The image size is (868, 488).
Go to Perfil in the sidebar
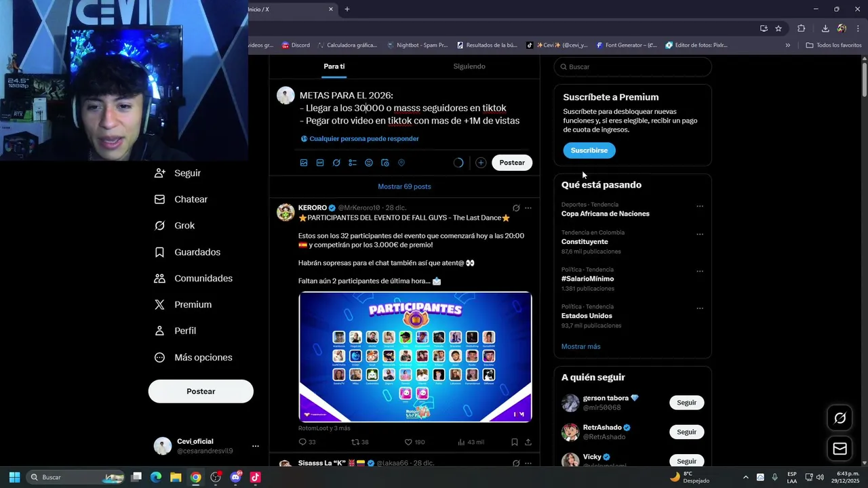[x=175, y=331]
